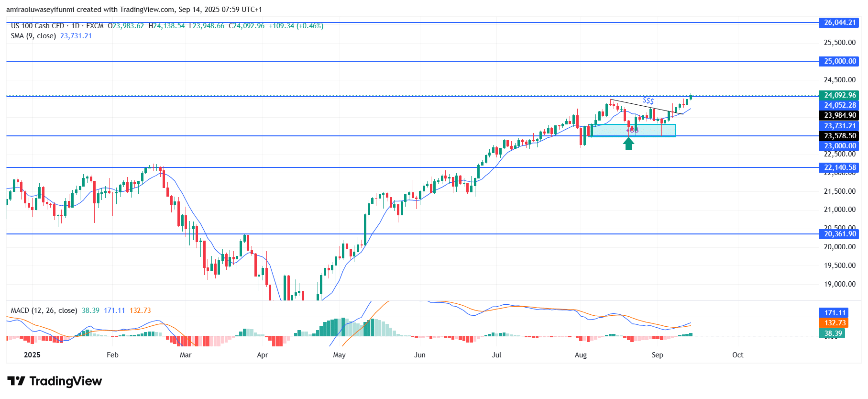Click the May label on time axis
Screen dimensions: 868x399
(339, 355)
